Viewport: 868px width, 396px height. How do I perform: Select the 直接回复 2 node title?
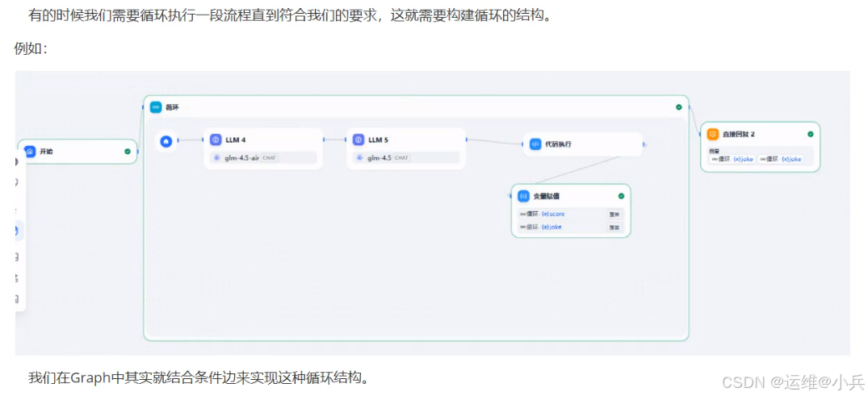tap(739, 134)
